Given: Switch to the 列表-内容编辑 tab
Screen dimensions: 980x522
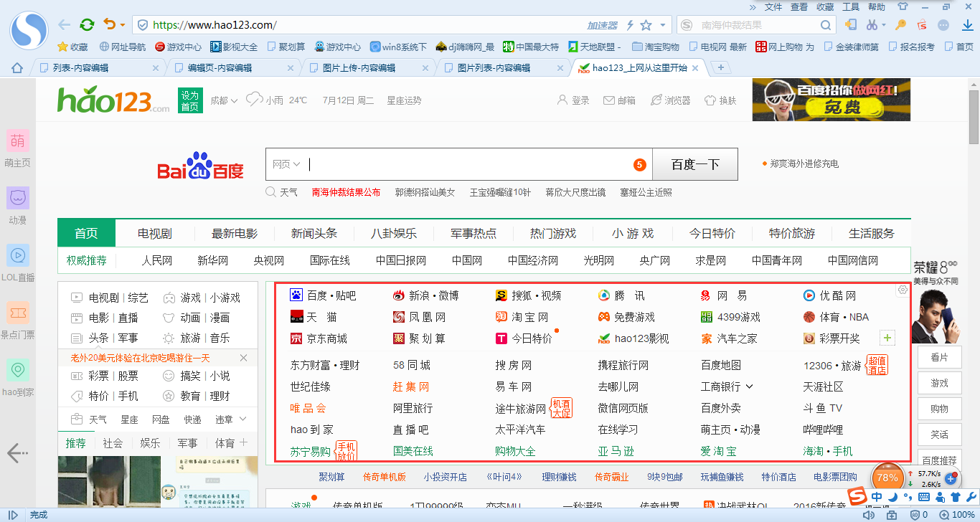Looking at the screenshot, I should pyautogui.click(x=97, y=68).
